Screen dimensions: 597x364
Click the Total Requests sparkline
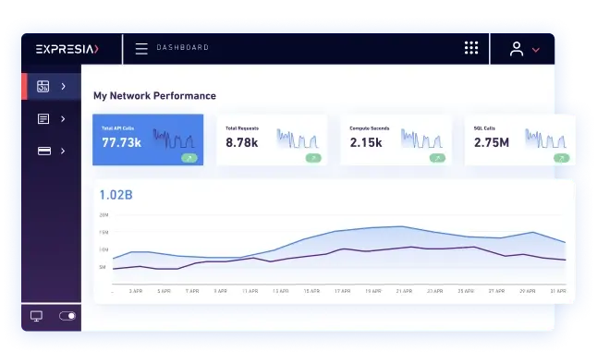pos(298,139)
